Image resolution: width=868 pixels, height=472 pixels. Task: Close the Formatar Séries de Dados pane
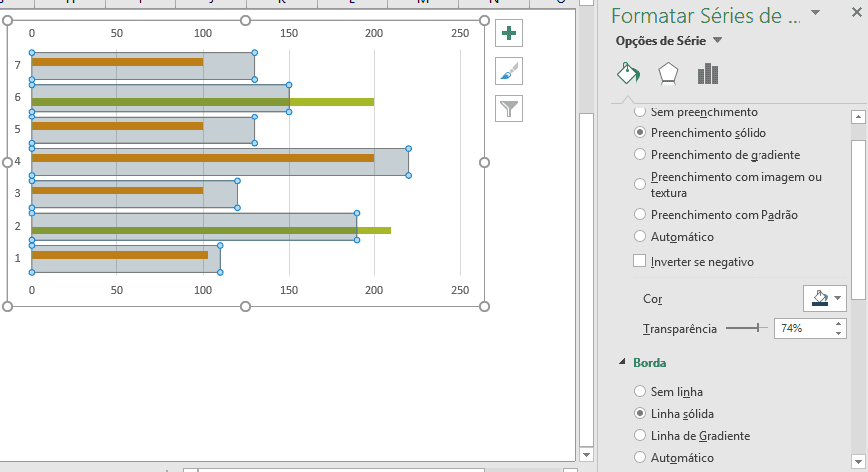click(x=856, y=13)
